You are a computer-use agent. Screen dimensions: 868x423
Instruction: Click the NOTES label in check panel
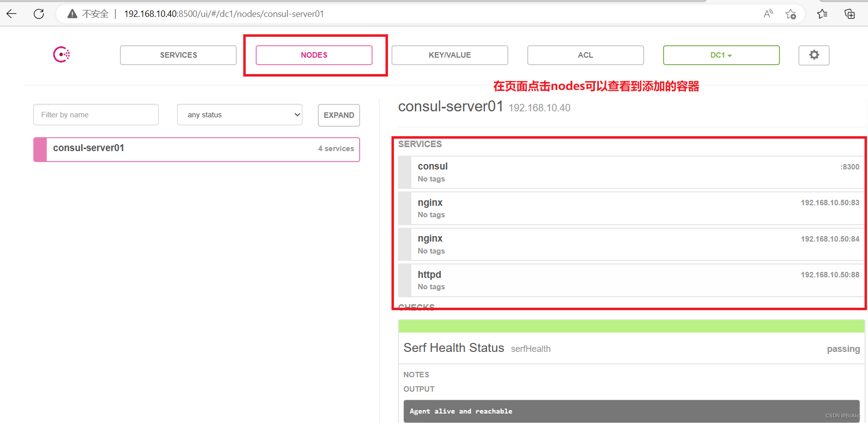[x=416, y=375]
